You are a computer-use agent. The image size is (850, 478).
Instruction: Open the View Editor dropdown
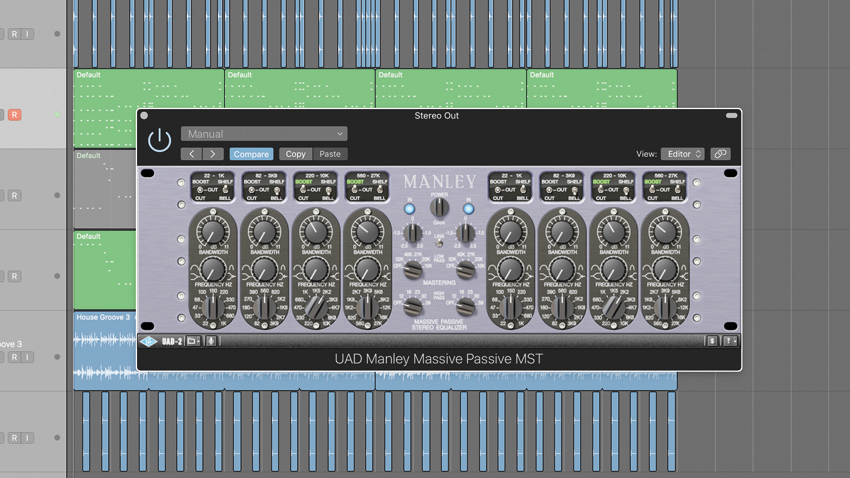682,154
